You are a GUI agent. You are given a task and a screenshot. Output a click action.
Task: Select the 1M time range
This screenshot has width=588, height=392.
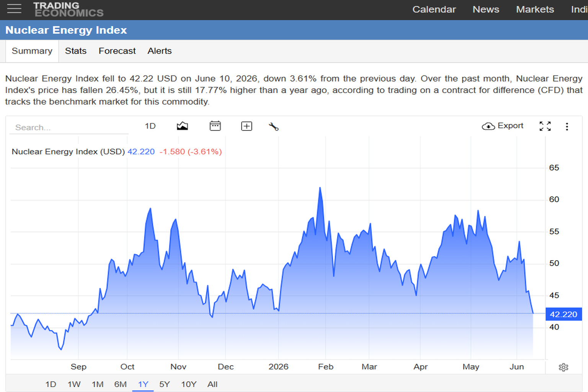98,384
